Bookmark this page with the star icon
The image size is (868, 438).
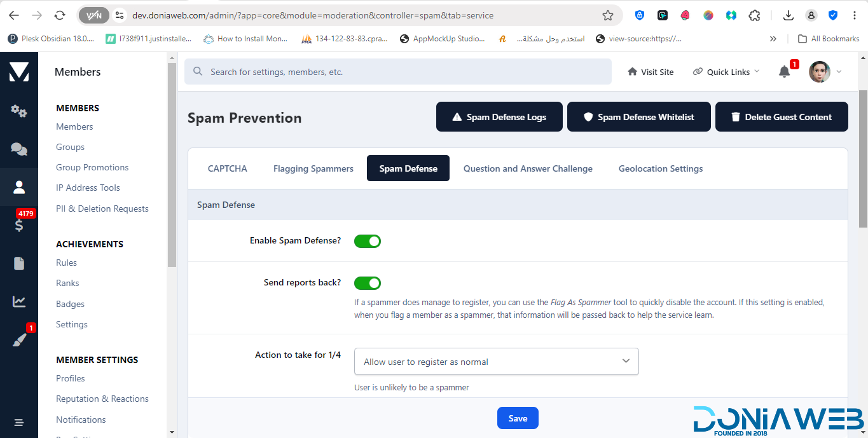[x=608, y=15]
